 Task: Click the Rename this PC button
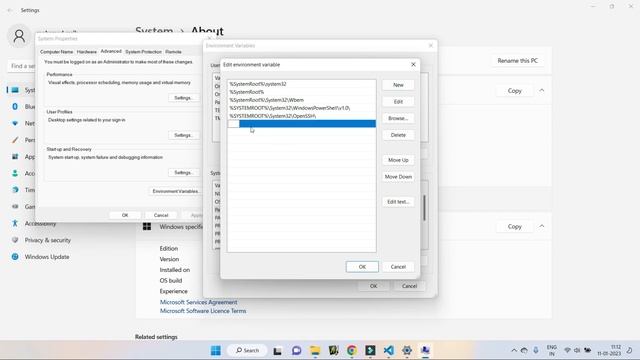tap(518, 60)
